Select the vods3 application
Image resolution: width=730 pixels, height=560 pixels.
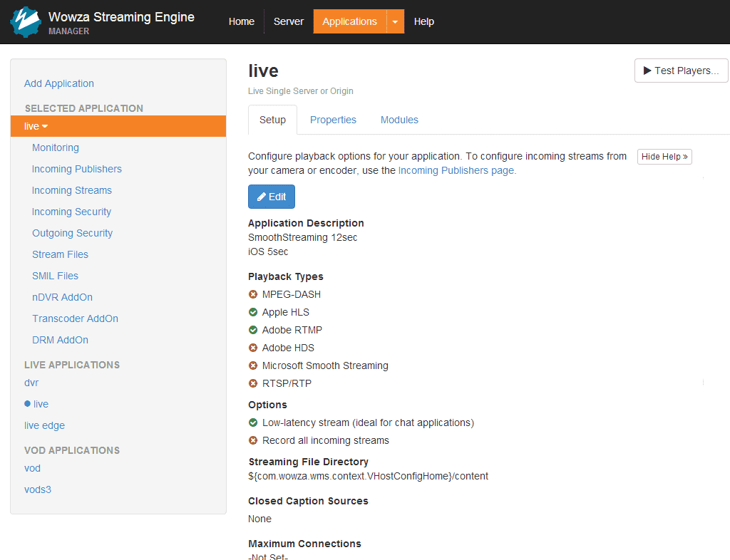tap(38, 489)
